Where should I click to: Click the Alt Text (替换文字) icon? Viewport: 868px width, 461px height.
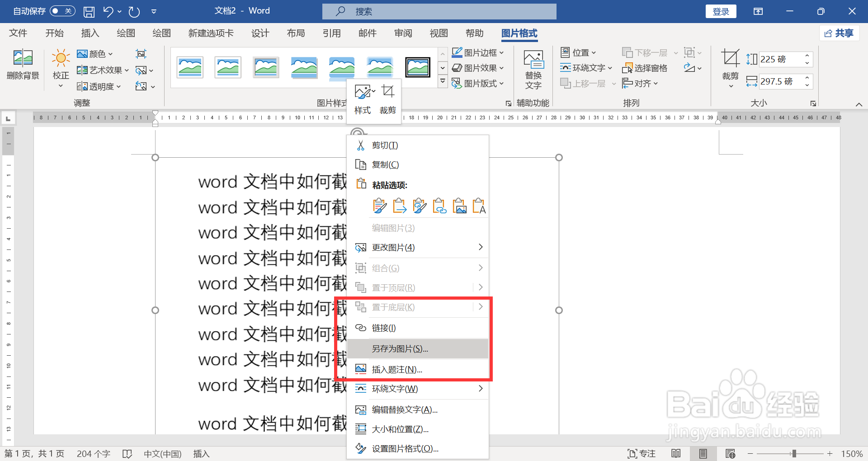point(533,69)
